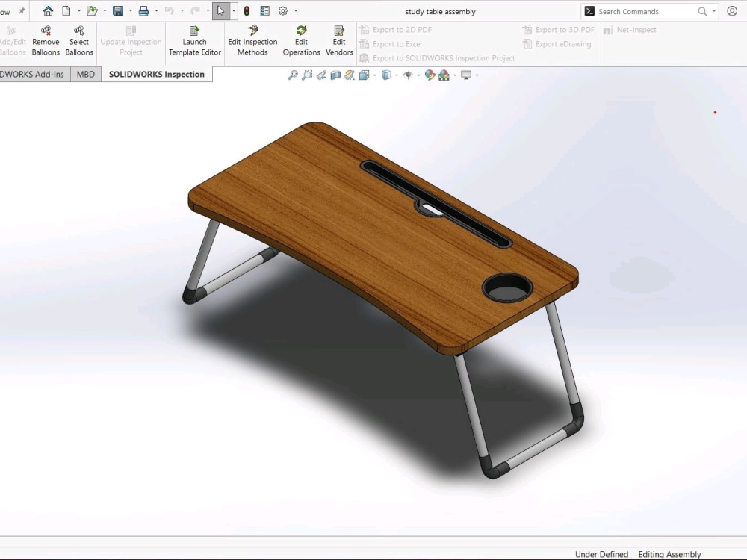Toggle the pin icon to keep toolbar visible
Screen dimensions: 747x560
click(21, 10)
